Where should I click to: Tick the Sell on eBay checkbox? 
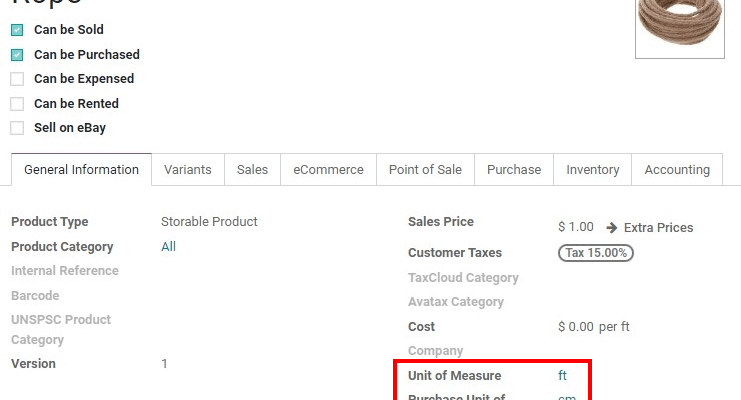pyautogui.click(x=17, y=128)
